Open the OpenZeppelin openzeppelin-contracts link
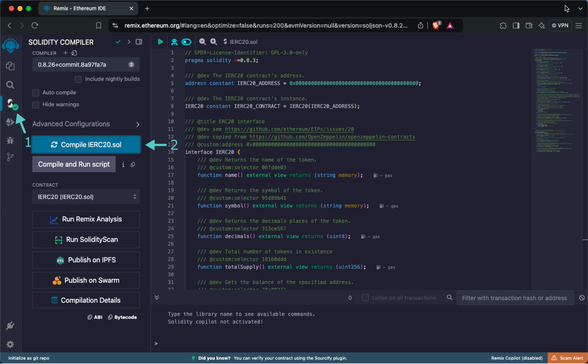588x364 pixels. click(x=332, y=137)
